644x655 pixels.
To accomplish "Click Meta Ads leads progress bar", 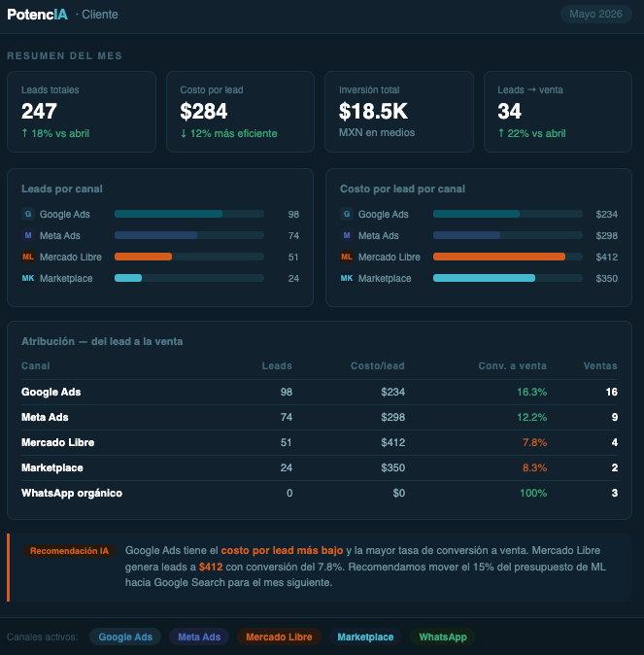I will coord(189,235).
